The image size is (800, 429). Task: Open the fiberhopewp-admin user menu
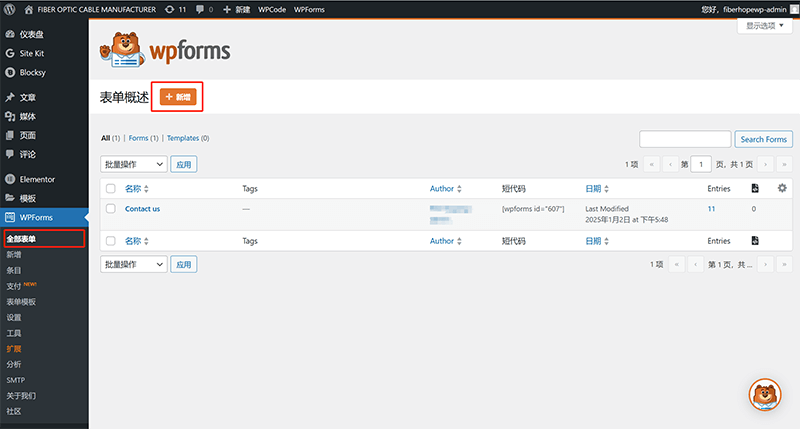pyautogui.click(x=750, y=9)
